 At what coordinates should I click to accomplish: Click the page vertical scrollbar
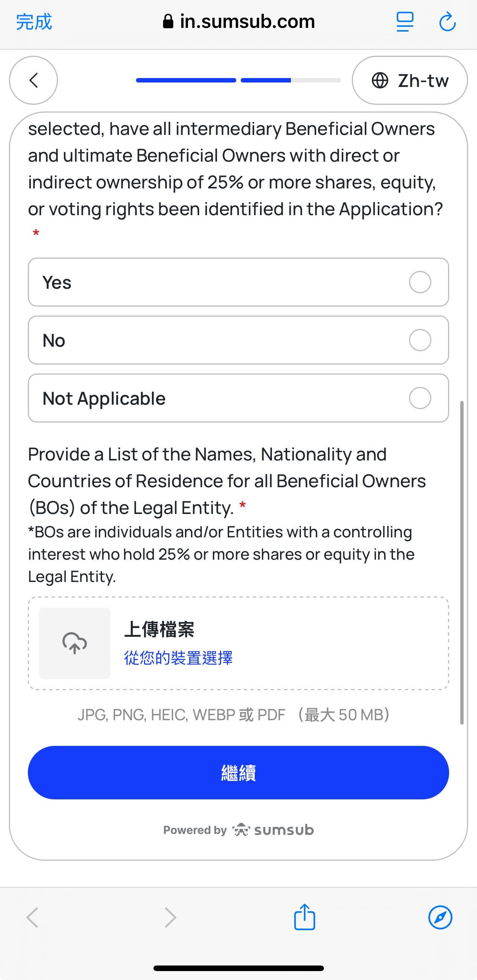(x=462, y=563)
